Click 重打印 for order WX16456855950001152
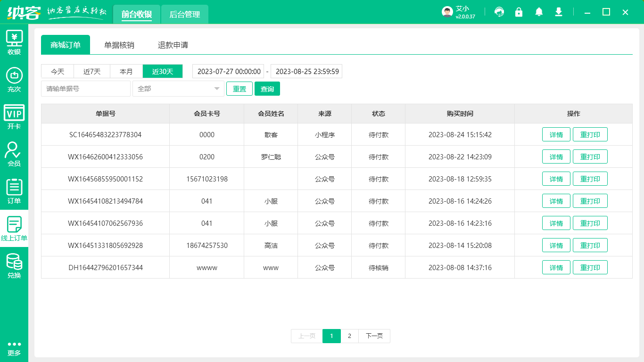Screen dimensions: 644x362 tap(590, 179)
